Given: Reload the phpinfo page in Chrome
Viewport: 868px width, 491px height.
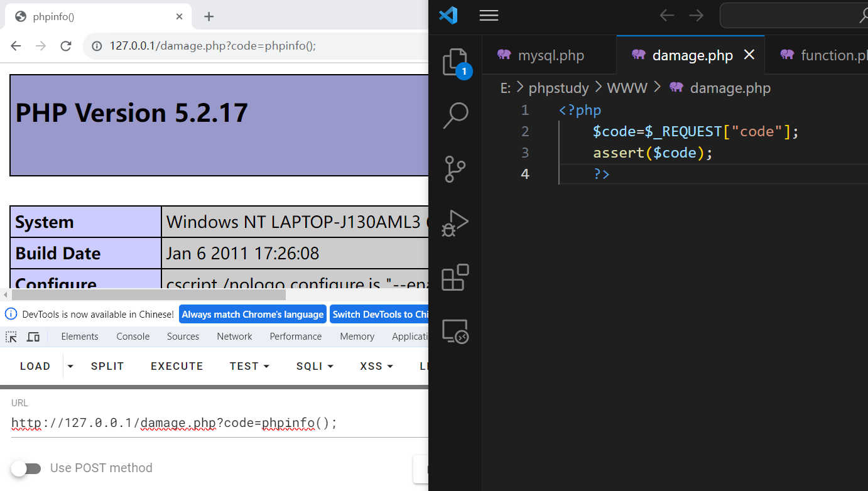Looking at the screenshot, I should pos(66,46).
